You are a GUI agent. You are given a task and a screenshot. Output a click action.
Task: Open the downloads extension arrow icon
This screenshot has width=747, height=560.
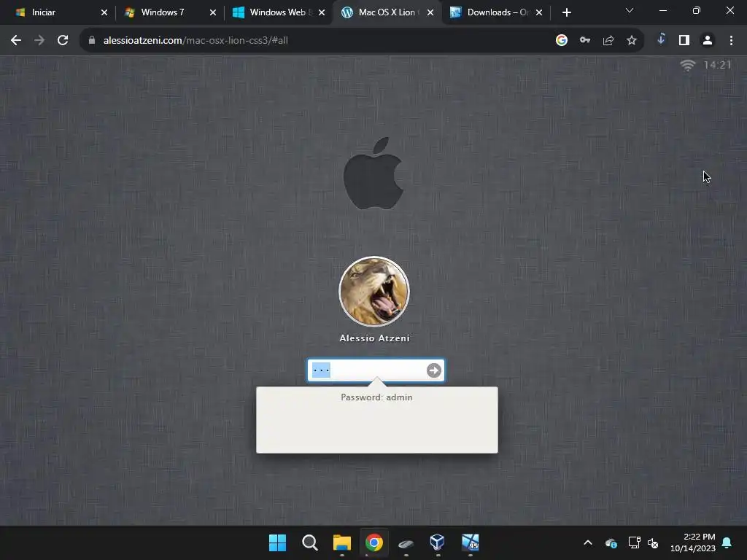coord(661,39)
